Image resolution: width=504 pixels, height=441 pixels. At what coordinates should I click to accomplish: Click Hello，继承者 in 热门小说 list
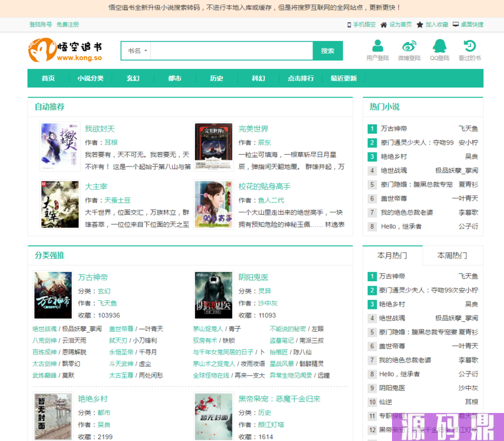tap(401, 226)
